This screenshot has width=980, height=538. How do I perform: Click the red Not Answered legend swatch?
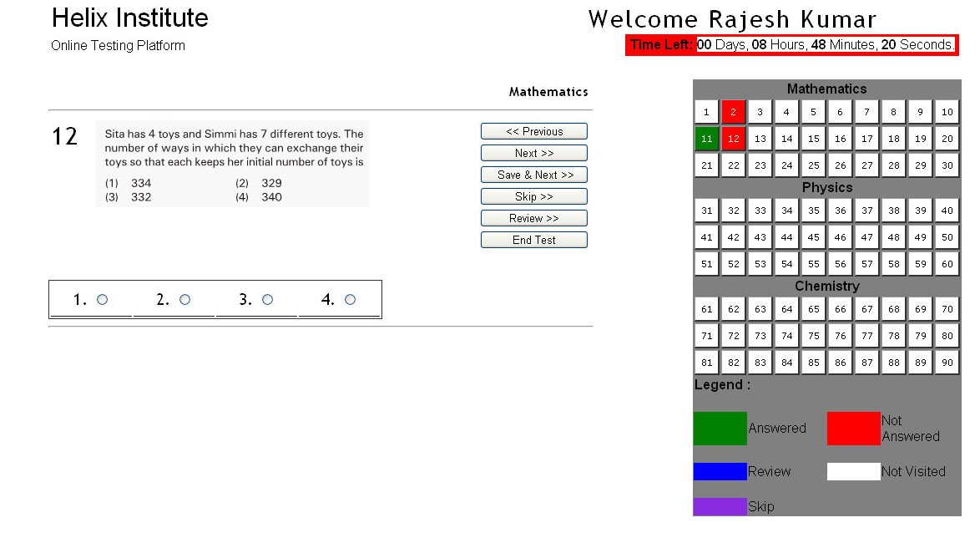(x=854, y=429)
